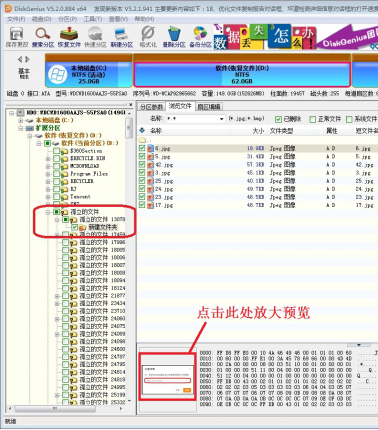Click the 格式化 format icon
This screenshot has height=430, width=378.
pos(148,37)
